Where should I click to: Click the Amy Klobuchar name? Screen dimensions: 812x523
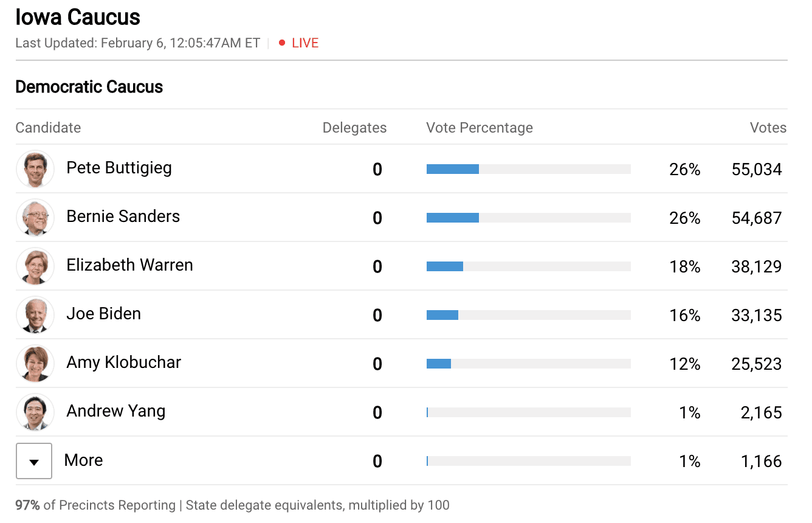click(x=124, y=362)
